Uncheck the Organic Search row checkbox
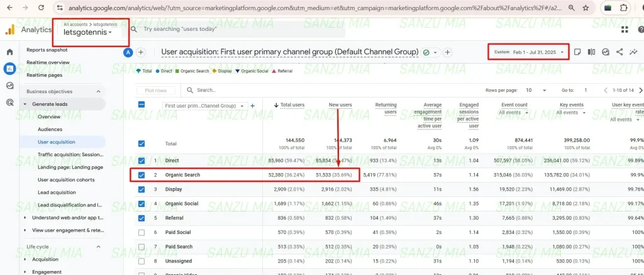The image size is (644, 275). (142, 175)
